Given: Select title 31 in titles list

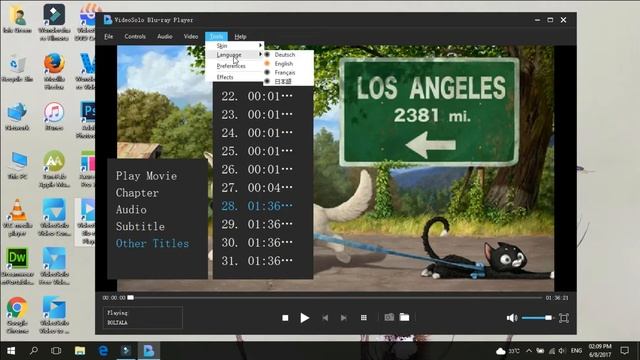Looking at the screenshot, I should click(257, 261).
